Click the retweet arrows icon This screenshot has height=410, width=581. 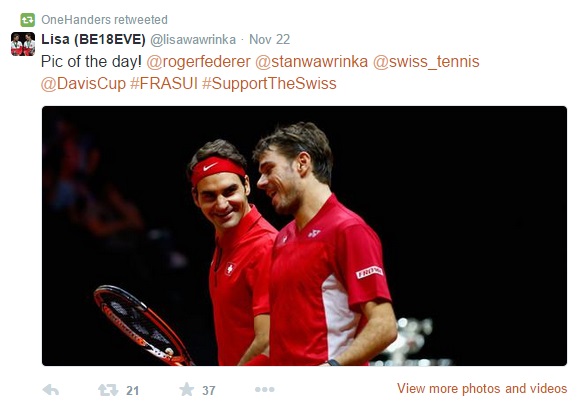click(108, 390)
